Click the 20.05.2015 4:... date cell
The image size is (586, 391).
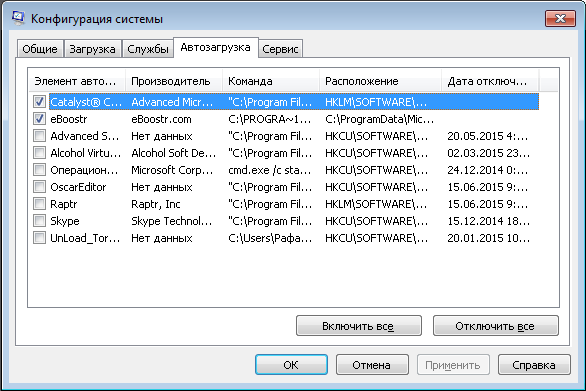click(x=488, y=136)
